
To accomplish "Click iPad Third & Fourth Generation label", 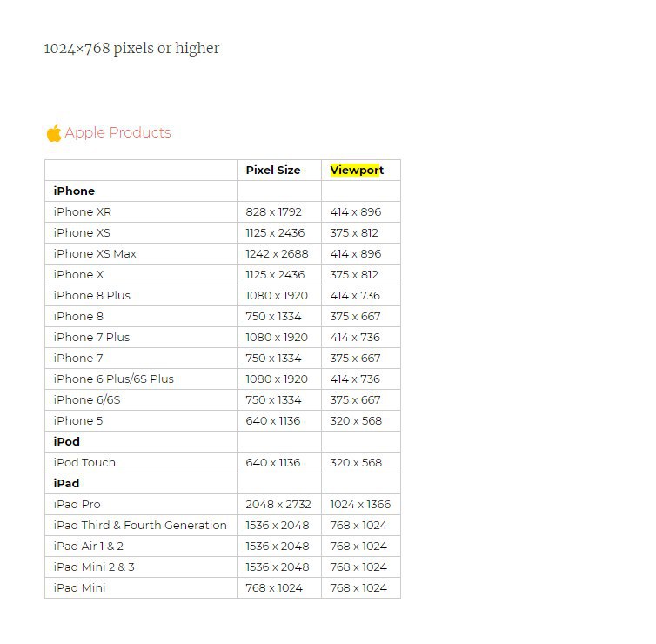I will point(140,526).
